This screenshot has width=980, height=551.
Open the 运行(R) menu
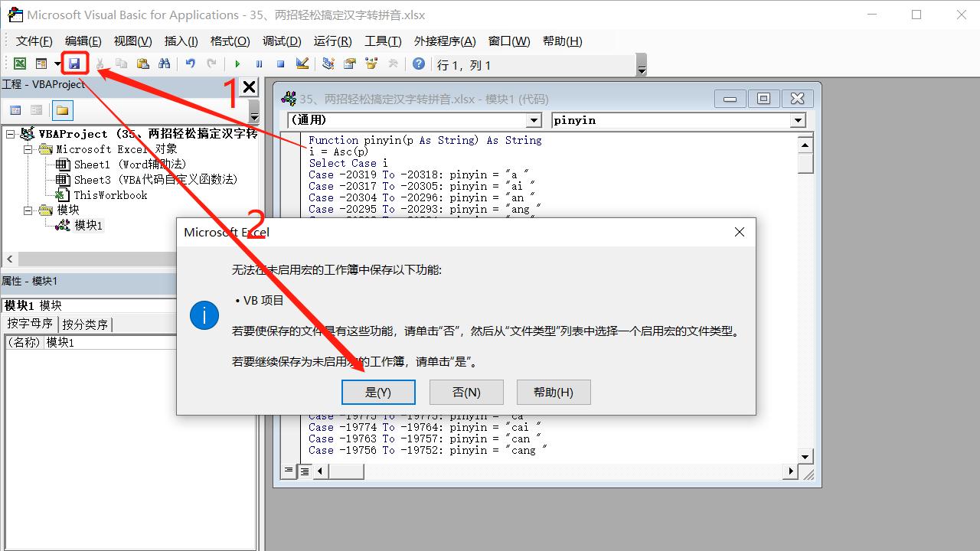[333, 41]
